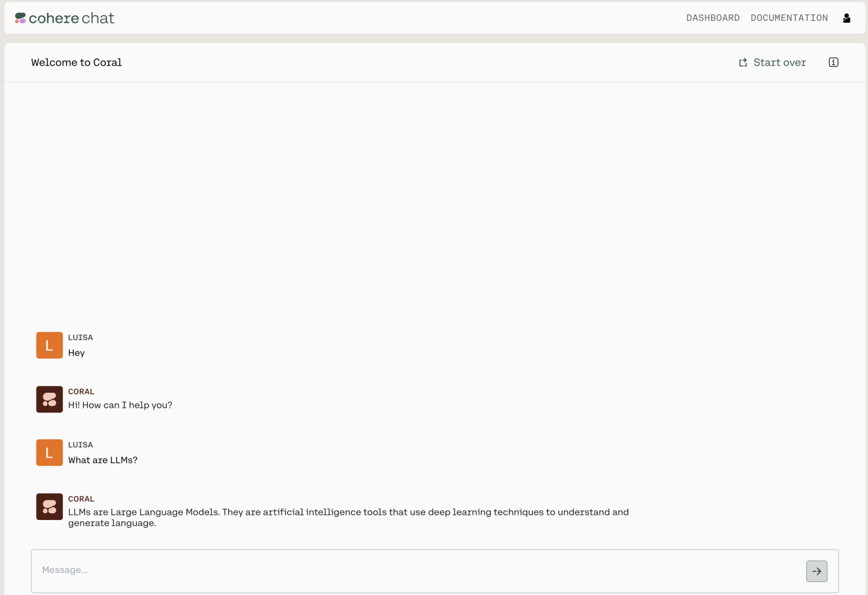Viewport: 868px width, 595px height.
Task: Click Luisa's avatar next to "Hey"
Action: pyautogui.click(x=49, y=345)
